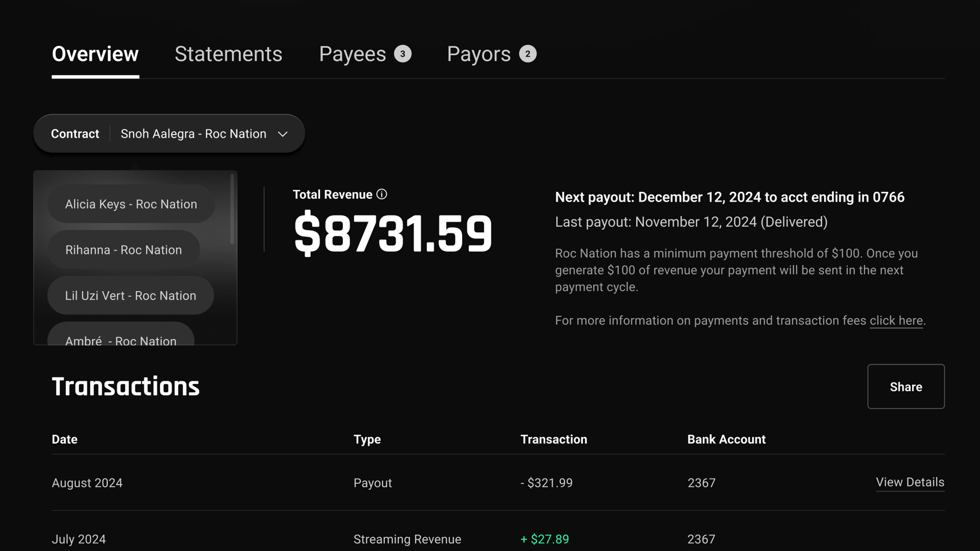Click the Payees count badge
Viewport: 980px width, 551px height.
403,54
